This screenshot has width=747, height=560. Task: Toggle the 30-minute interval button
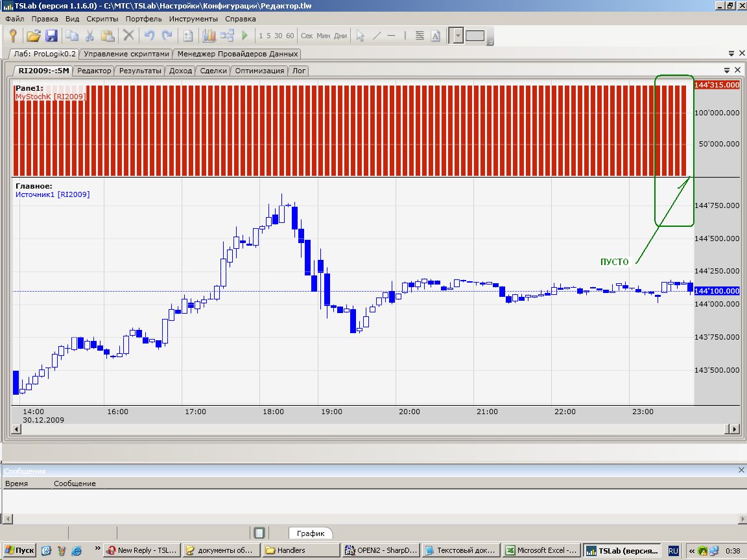click(x=278, y=36)
